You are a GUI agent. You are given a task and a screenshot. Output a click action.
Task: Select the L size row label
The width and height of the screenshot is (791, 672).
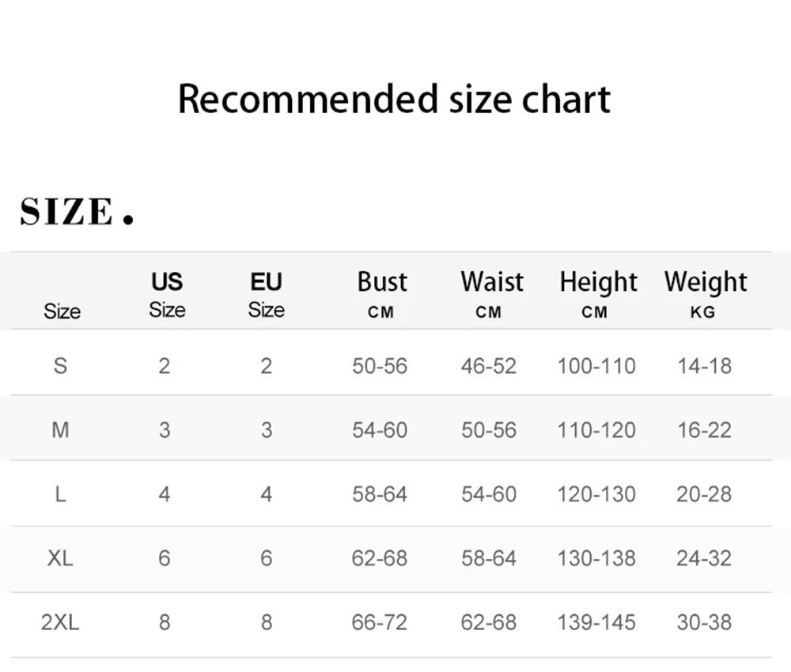click(x=60, y=494)
